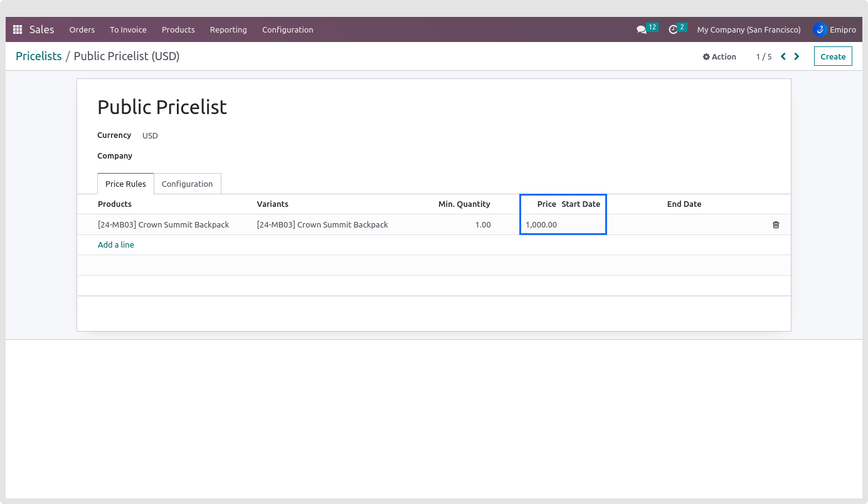Click the 1,000.00 price cell
This screenshot has width=868, height=504.
[x=541, y=224]
